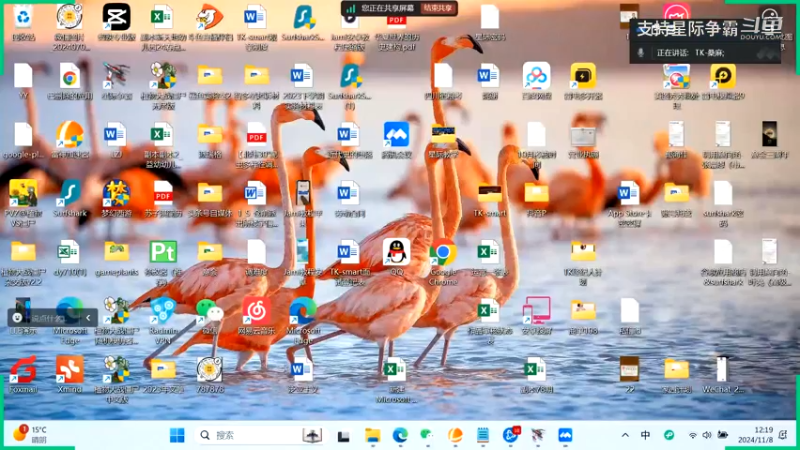Open the green Pt application icon

point(163,252)
